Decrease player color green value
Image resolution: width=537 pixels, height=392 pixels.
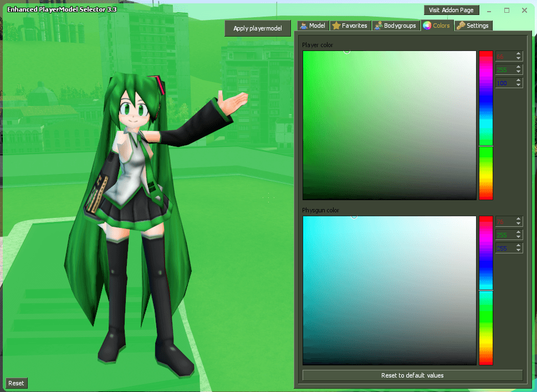tap(519, 72)
